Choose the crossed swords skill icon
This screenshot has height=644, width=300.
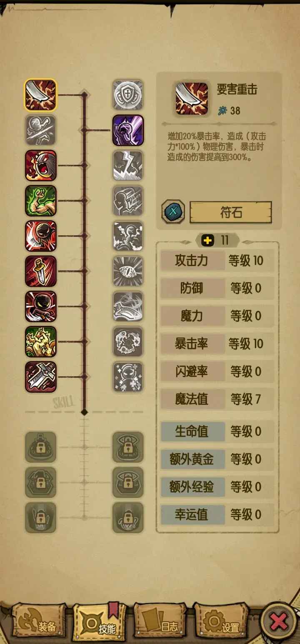tap(40, 377)
